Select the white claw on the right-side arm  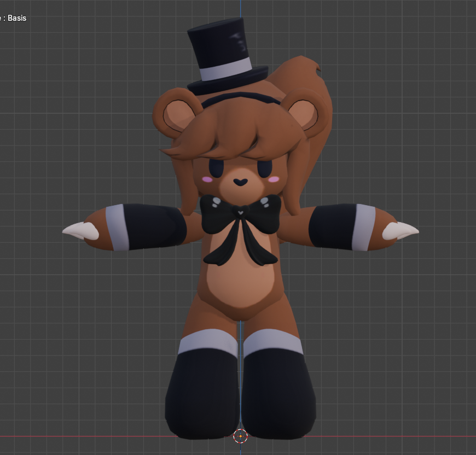[400, 231]
